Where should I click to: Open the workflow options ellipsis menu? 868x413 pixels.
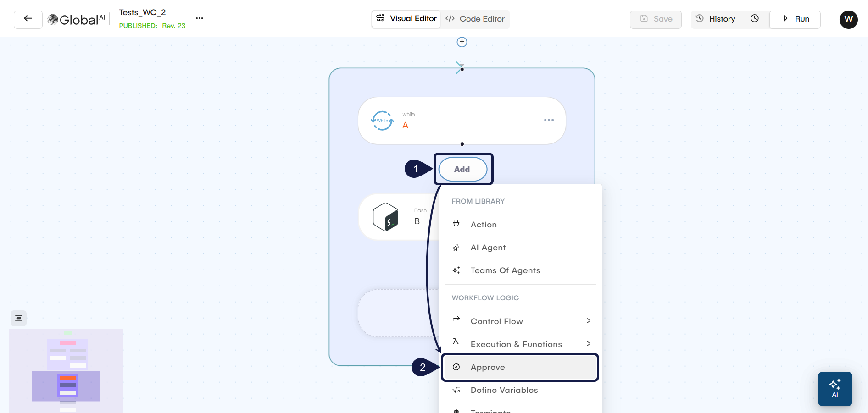click(199, 18)
